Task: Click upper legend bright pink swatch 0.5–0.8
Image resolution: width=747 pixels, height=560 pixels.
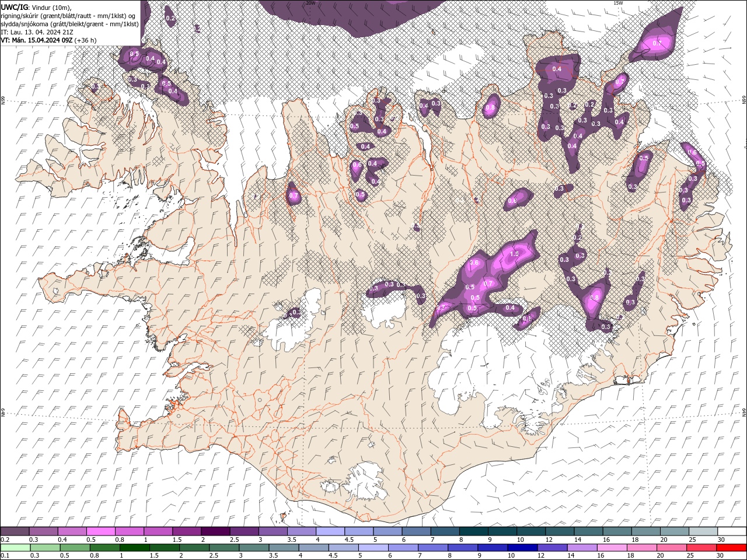Action: [x=100, y=531]
